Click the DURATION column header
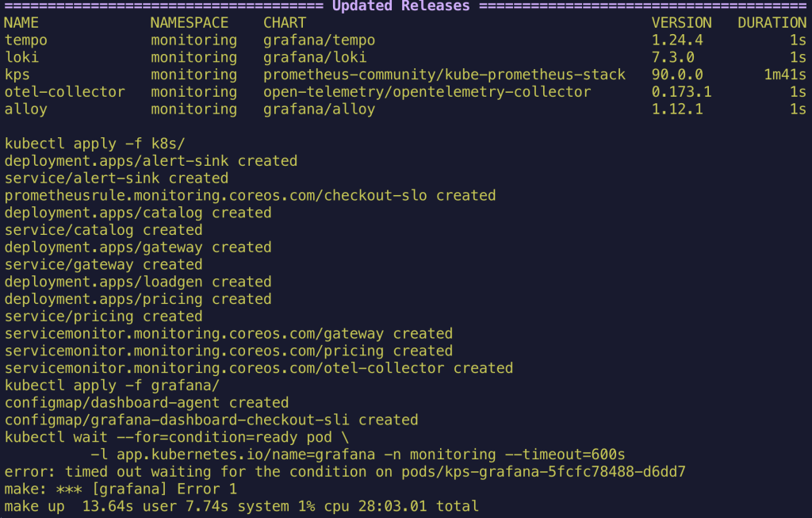 coord(772,23)
